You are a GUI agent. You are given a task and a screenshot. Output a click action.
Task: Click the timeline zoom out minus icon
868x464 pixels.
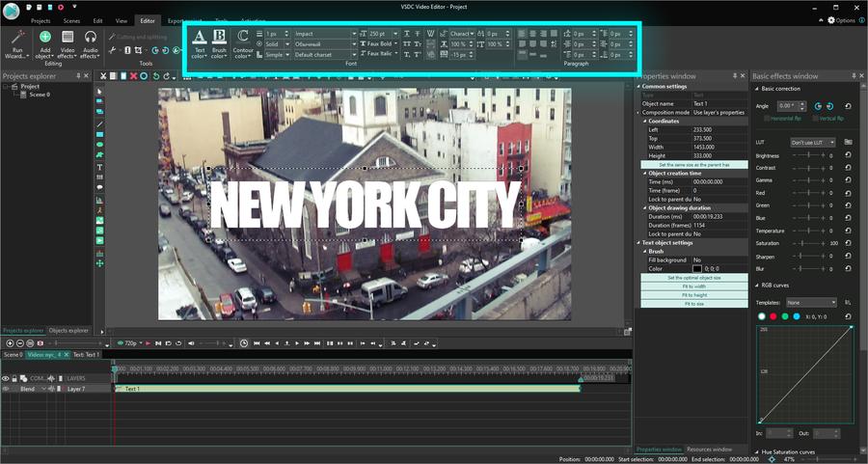20,343
